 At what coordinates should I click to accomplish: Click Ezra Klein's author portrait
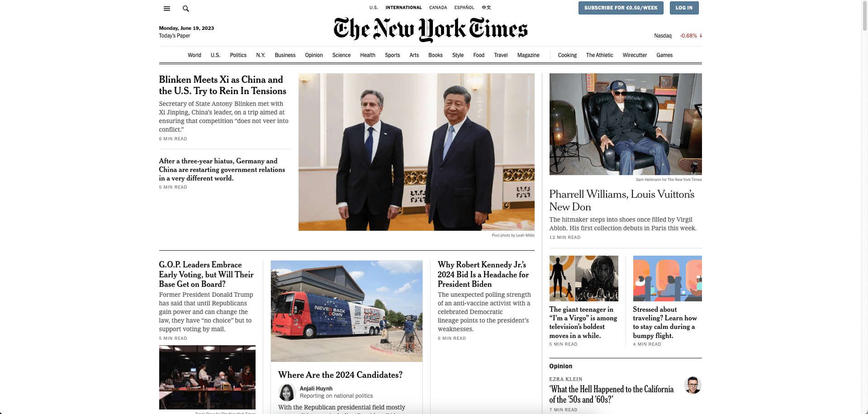(693, 385)
